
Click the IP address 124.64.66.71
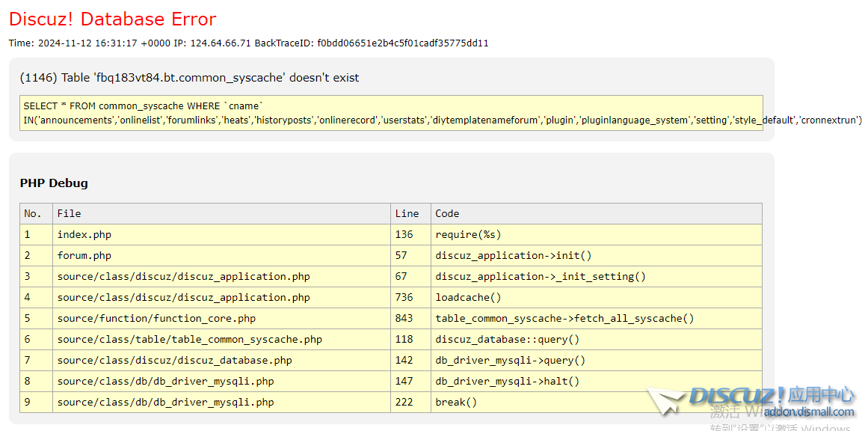pos(221,43)
